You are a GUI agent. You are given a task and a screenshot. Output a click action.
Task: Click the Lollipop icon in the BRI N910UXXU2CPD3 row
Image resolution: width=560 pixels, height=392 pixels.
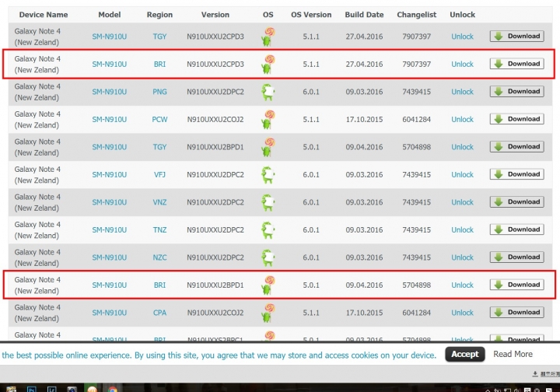[x=268, y=65]
